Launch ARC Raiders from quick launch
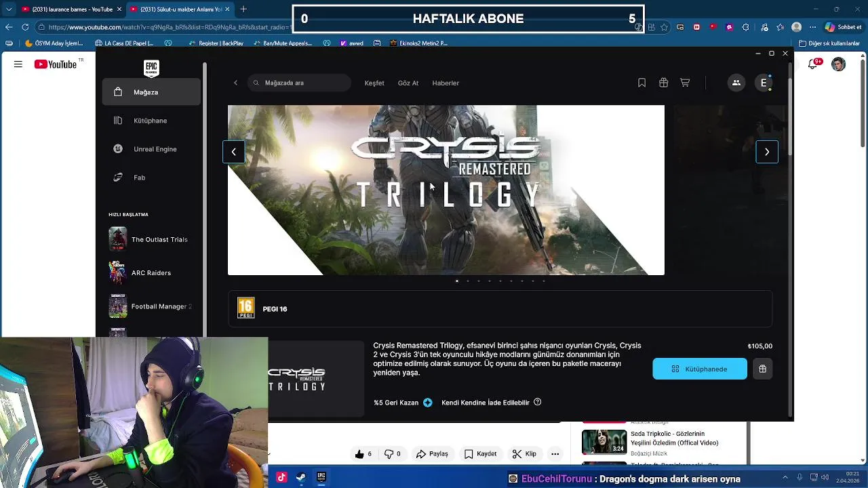 [x=151, y=272]
